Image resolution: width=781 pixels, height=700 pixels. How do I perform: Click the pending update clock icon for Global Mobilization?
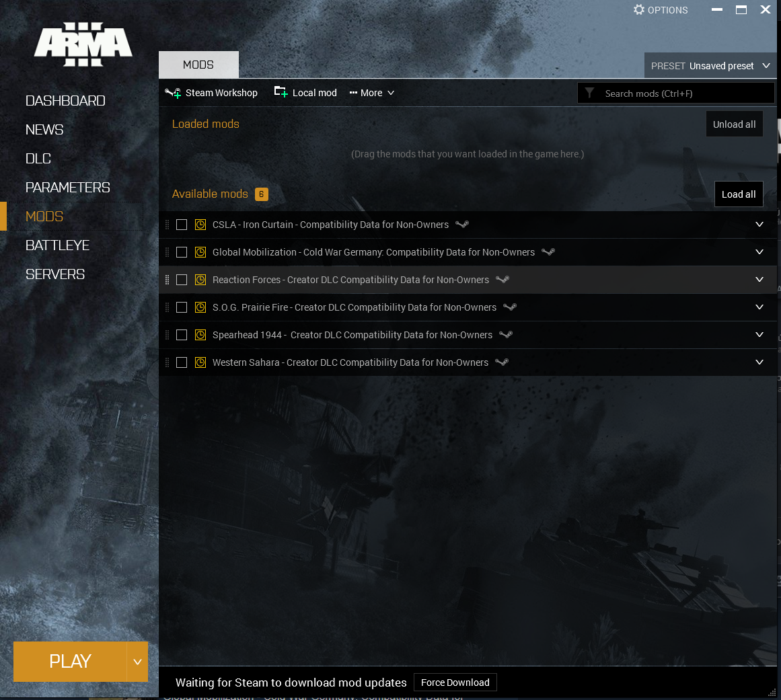click(200, 252)
